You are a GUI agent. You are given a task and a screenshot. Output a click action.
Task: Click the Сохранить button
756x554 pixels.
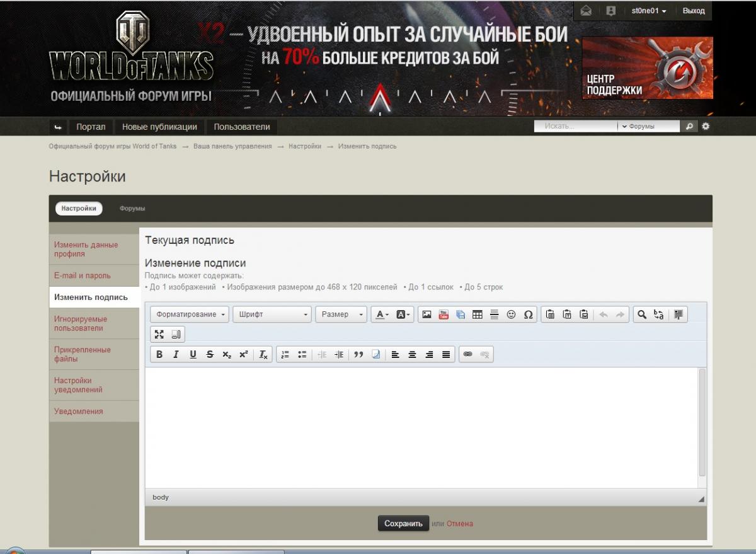[403, 523]
